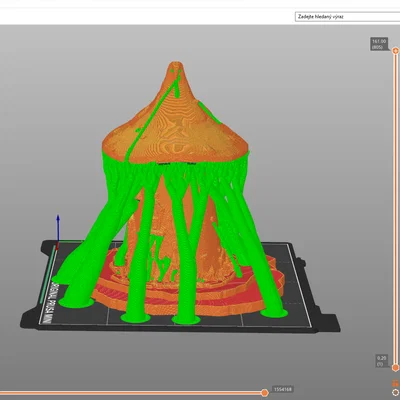This screenshot has height=400, width=400.
Task: Click the search field "Zadejte hledaný výraz"
Action: click(347, 17)
